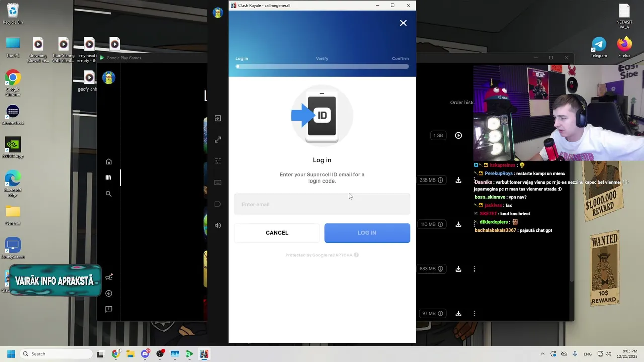Select the Generall folder on desktop
The image size is (644, 362).
(x=13, y=215)
